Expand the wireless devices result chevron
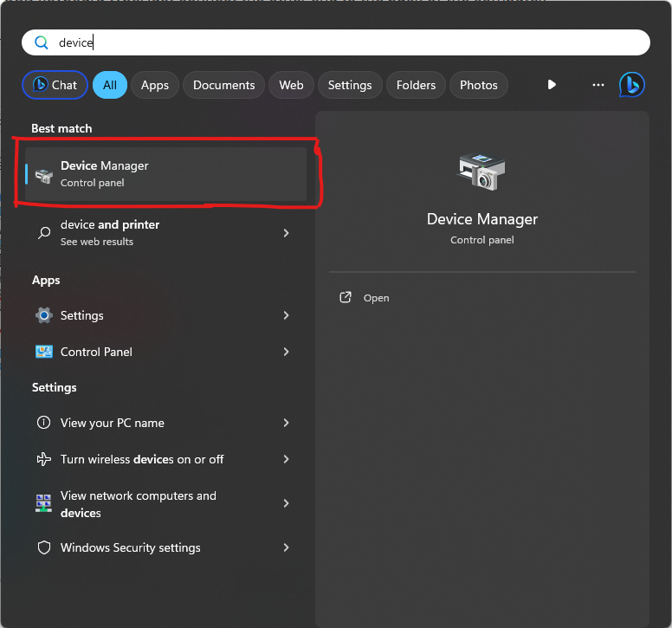Viewport: 672px width, 628px height. click(x=286, y=460)
